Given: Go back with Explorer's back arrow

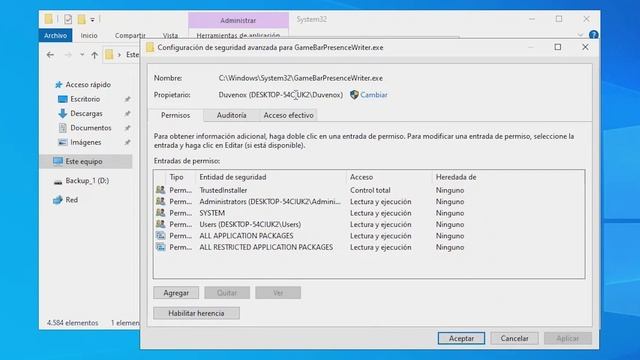Looking at the screenshot, I should click(x=50, y=55).
